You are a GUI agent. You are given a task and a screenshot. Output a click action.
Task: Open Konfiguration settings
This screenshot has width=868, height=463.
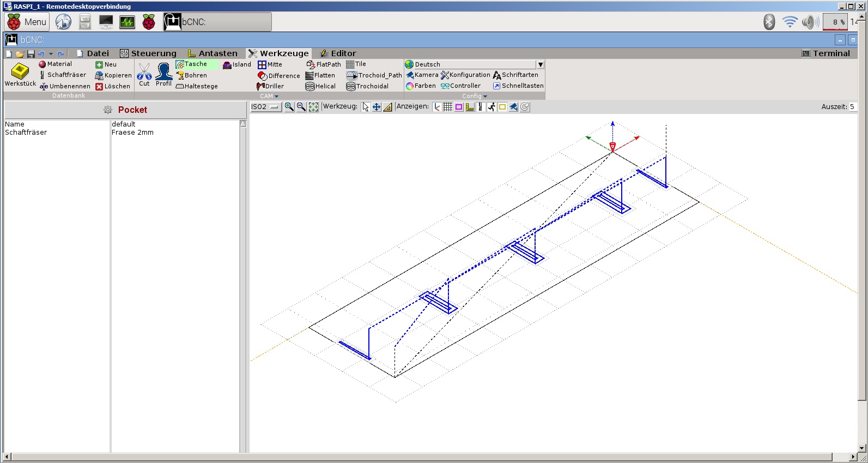(x=465, y=75)
